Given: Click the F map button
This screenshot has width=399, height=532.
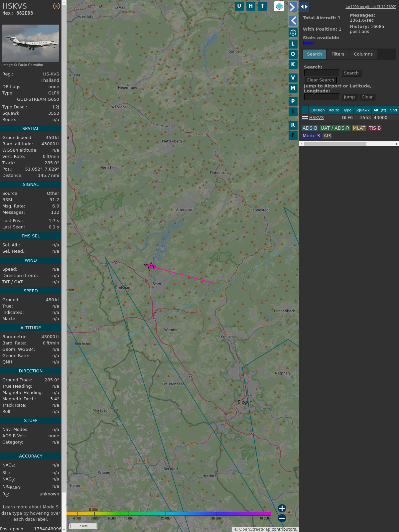Looking at the screenshot, I should pyautogui.click(x=293, y=135).
